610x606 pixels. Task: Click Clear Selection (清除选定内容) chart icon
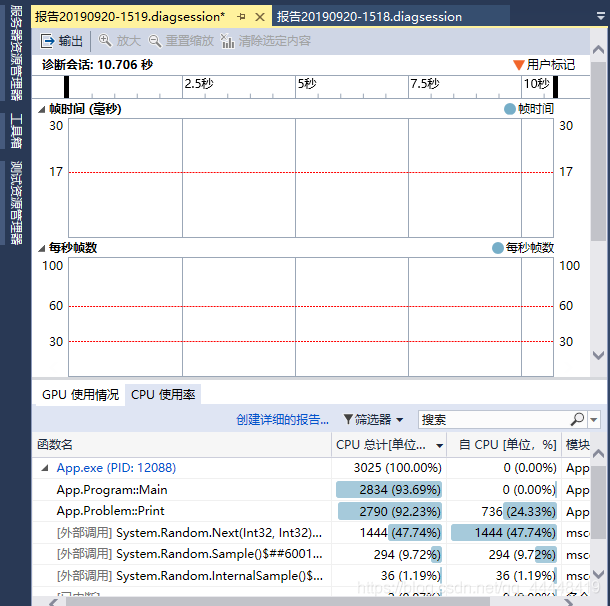(x=228, y=41)
